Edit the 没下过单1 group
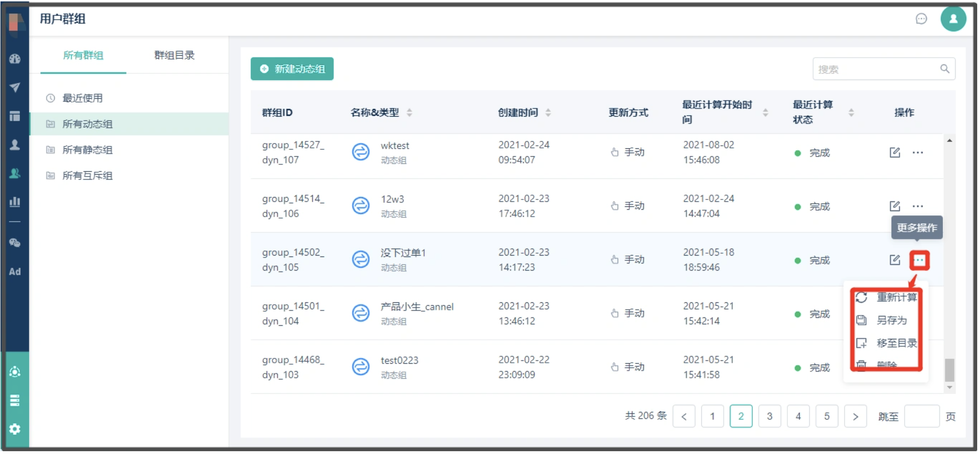The width and height of the screenshot is (980, 454). point(895,260)
